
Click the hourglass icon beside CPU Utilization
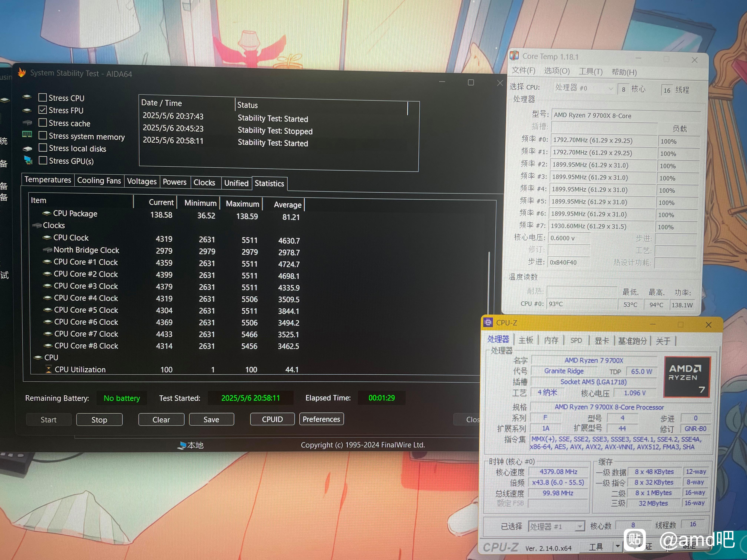coord(49,369)
